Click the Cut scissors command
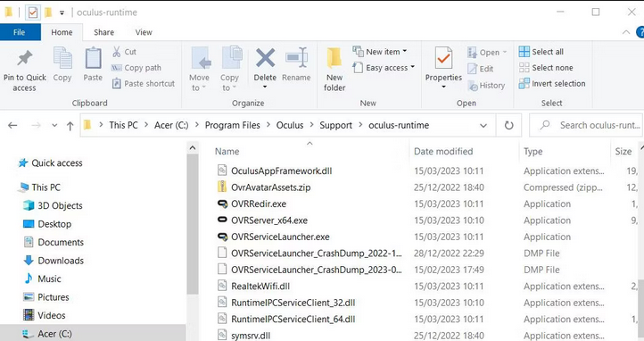Image resolution: width=644 pixels, height=341 pixels. point(125,52)
